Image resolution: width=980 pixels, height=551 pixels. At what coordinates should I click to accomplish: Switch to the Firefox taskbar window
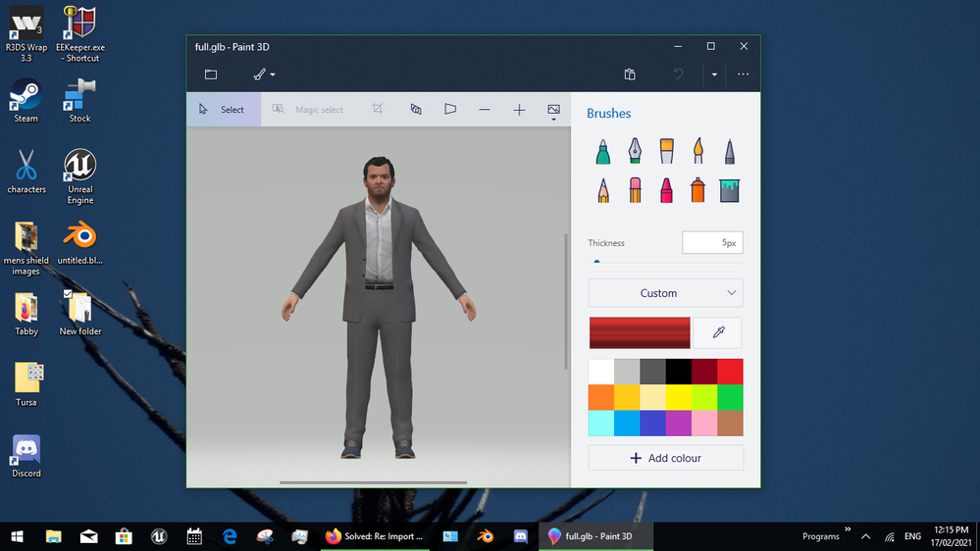pyautogui.click(x=376, y=536)
